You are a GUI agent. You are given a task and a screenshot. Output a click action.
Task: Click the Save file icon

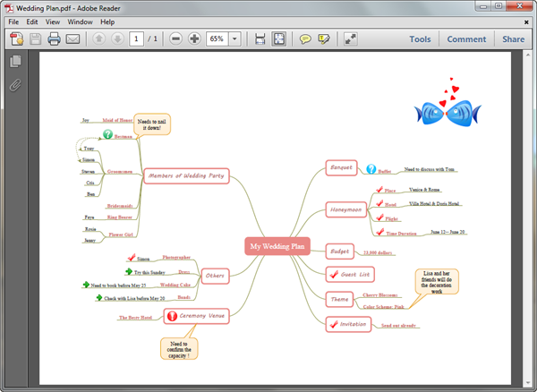35,39
